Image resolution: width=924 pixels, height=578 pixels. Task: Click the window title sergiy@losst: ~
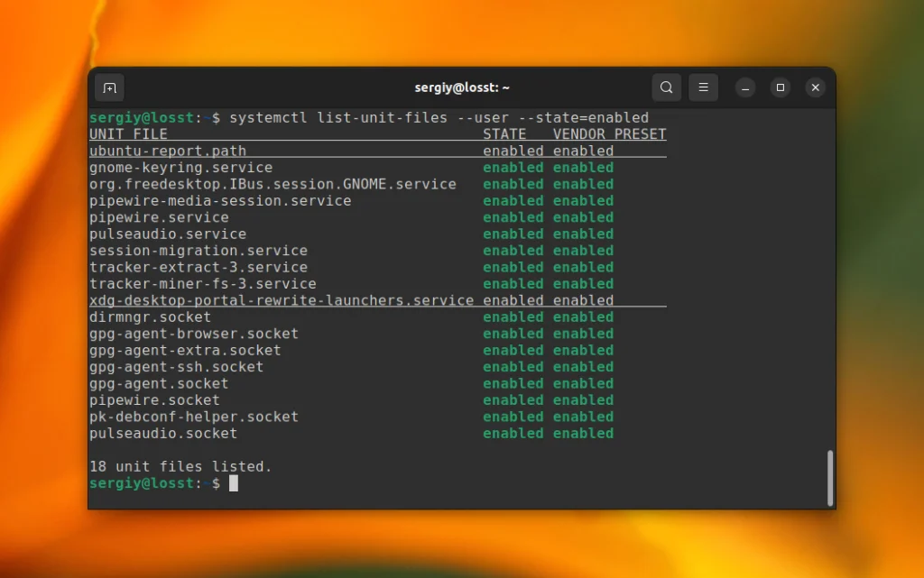pos(462,87)
